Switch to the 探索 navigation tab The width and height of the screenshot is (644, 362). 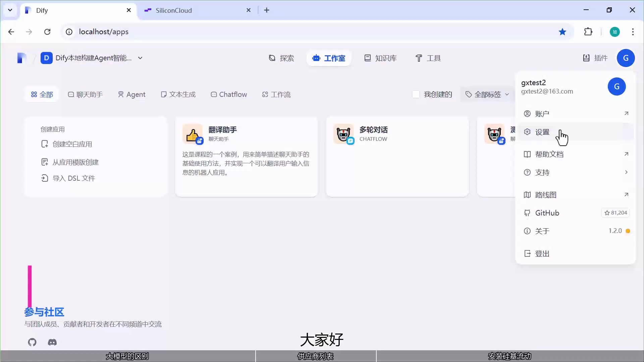click(x=281, y=58)
